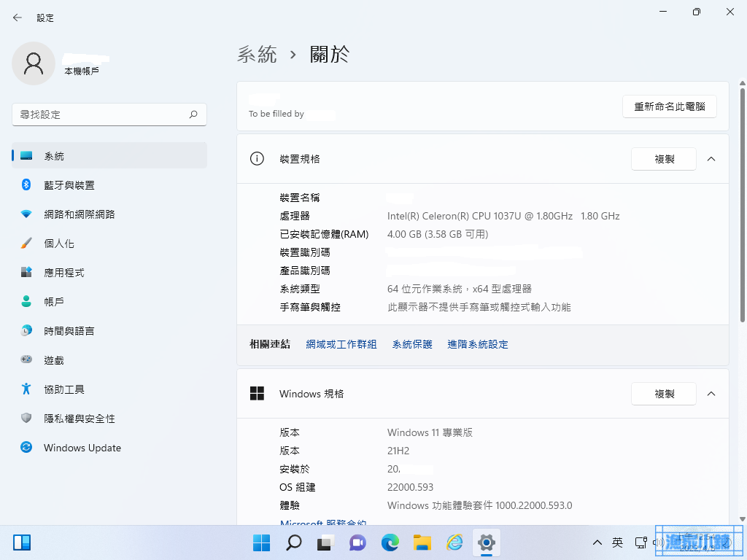The height and width of the screenshot is (560, 747).
Task: Open 應用程式 settings
Action: click(x=109, y=273)
